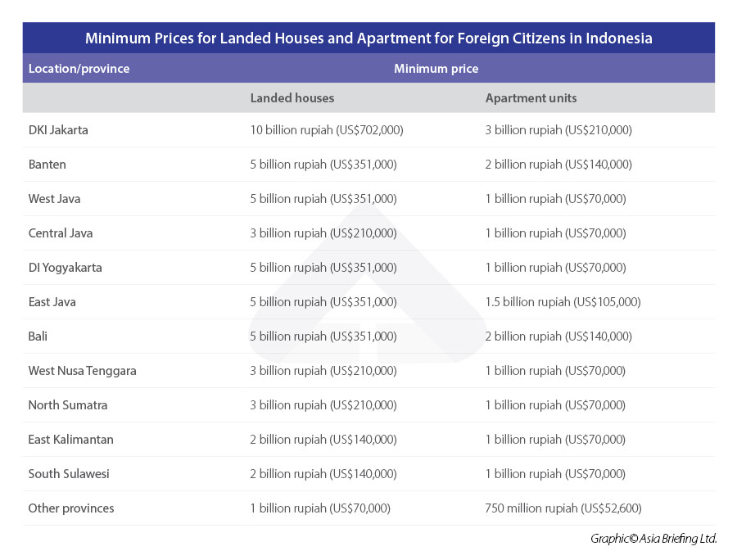Click the Banten row label

pos(47,165)
